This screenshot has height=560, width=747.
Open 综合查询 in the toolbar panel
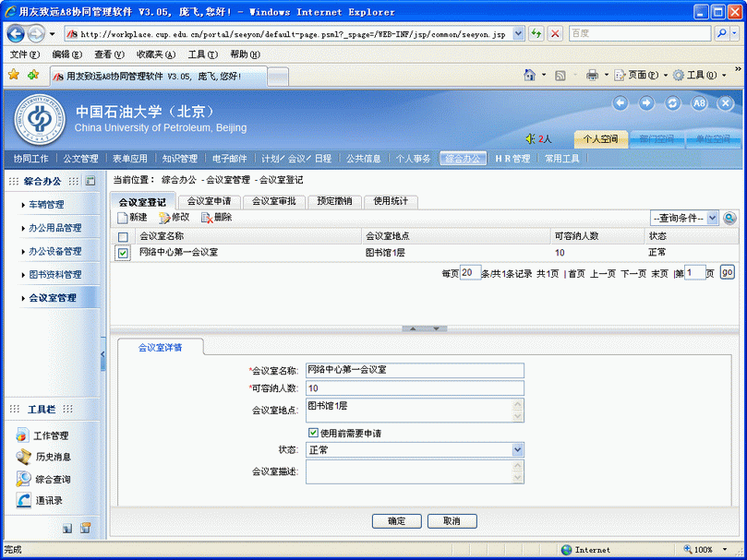pyautogui.click(x=24, y=479)
